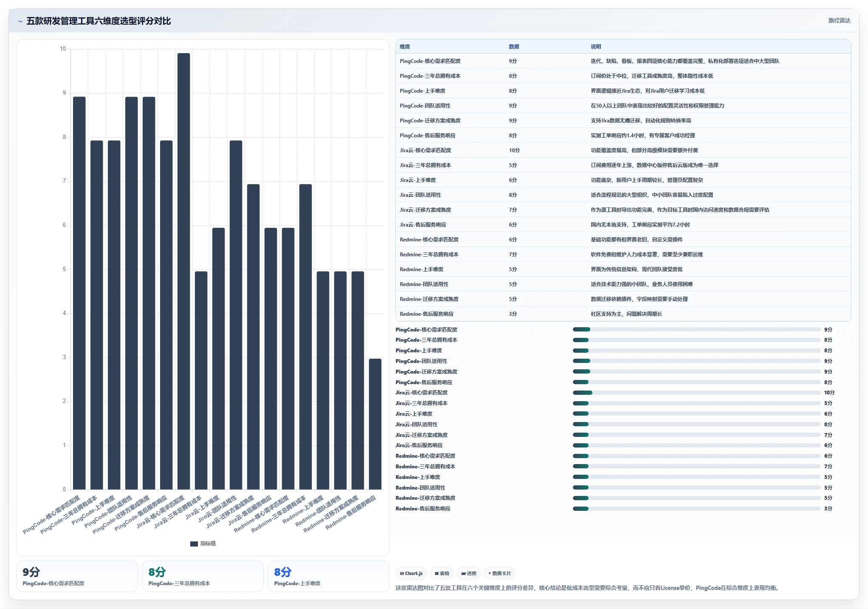868x609 pixels.
Task: Click the 数据 column header
Action: (x=514, y=47)
